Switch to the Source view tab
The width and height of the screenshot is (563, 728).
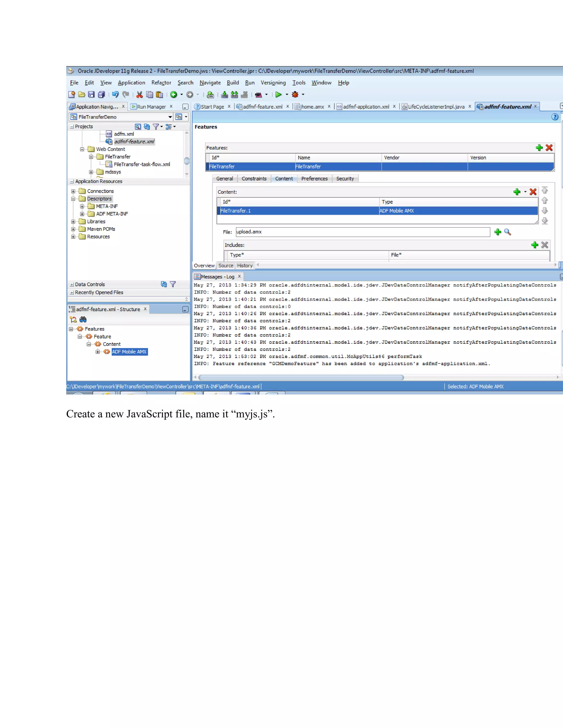click(x=226, y=266)
